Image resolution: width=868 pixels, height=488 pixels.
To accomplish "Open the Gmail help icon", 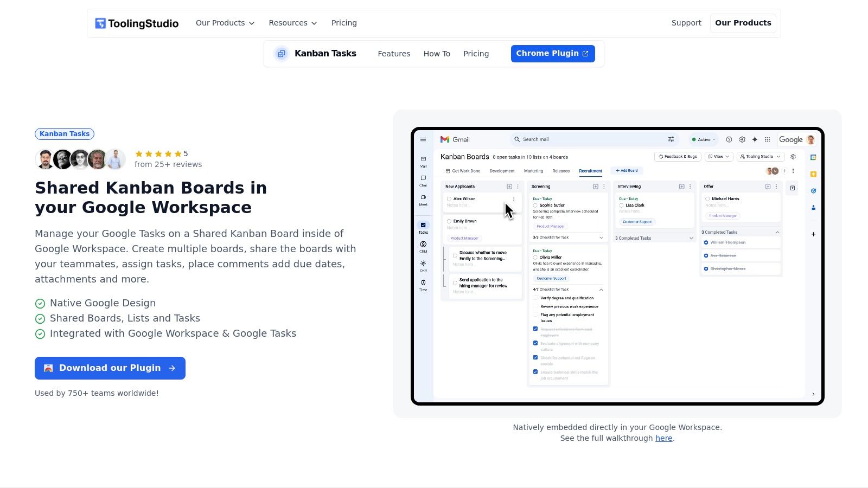I will [x=729, y=139].
